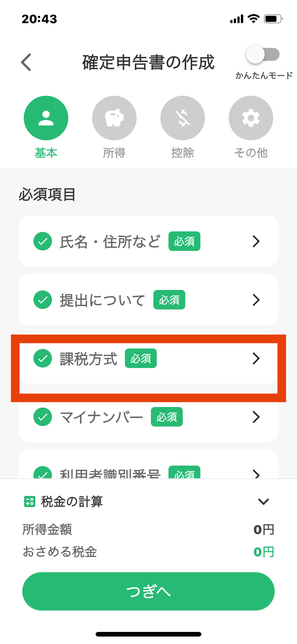
Task: Tap the green check beside 提出について
Action: [x=43, y=300]
